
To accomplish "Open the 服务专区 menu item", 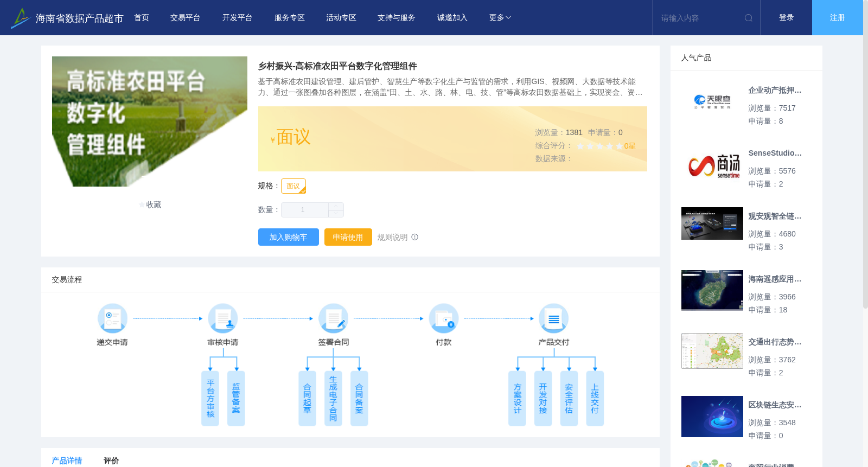I will [290, 18].
